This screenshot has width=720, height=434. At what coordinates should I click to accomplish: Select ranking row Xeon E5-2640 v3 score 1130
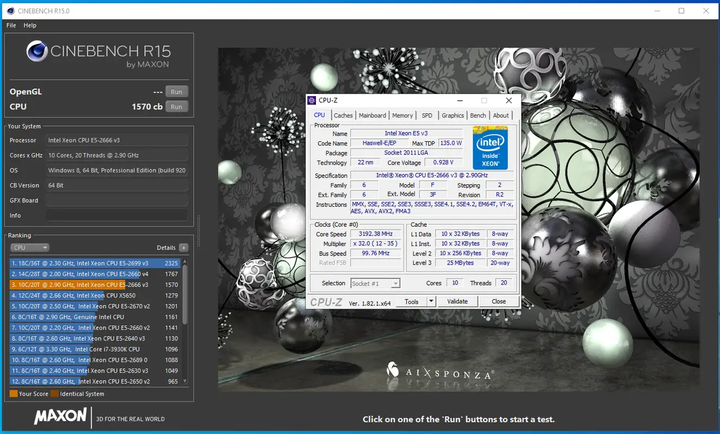95,338
